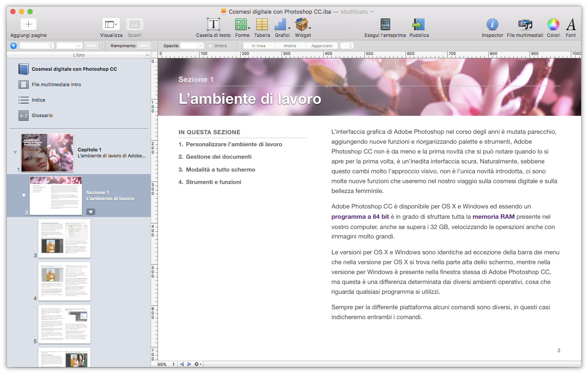Insert a Casella di testo text box
The height and width of the screenshot is (374, 588).
pos(213,24)
